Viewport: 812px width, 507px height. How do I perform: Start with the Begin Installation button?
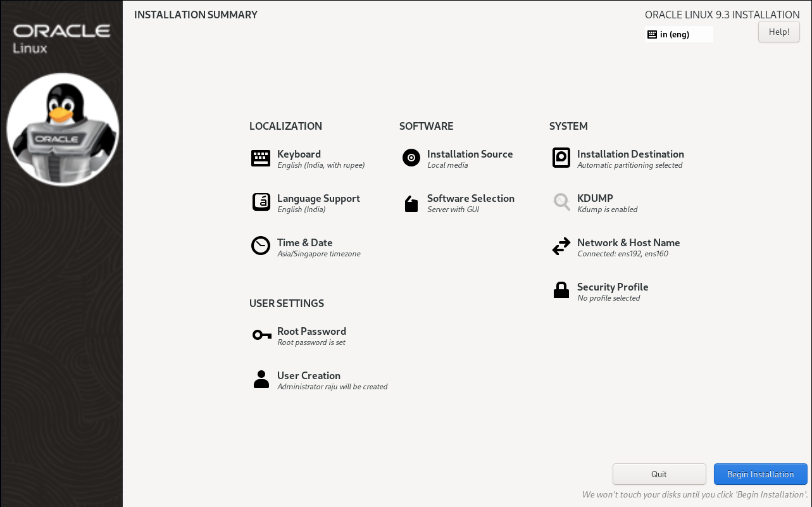point(760,474)
